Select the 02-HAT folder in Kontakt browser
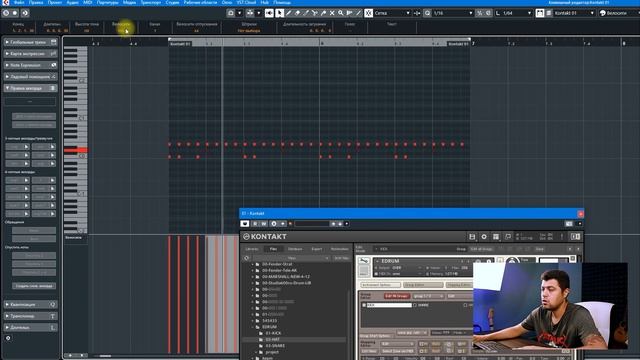 (272, 339)
